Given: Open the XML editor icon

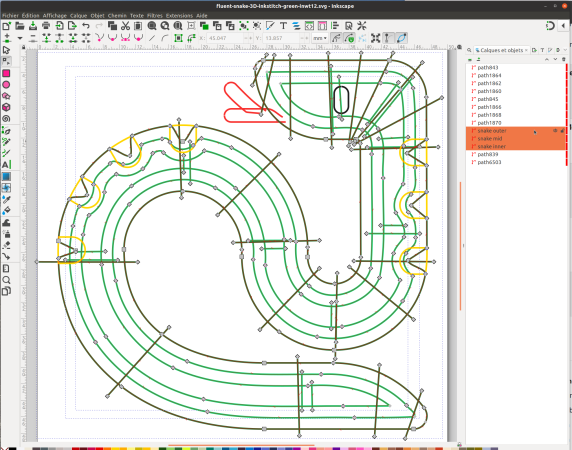Looking at the screenshot, I should tap(309, 26).
